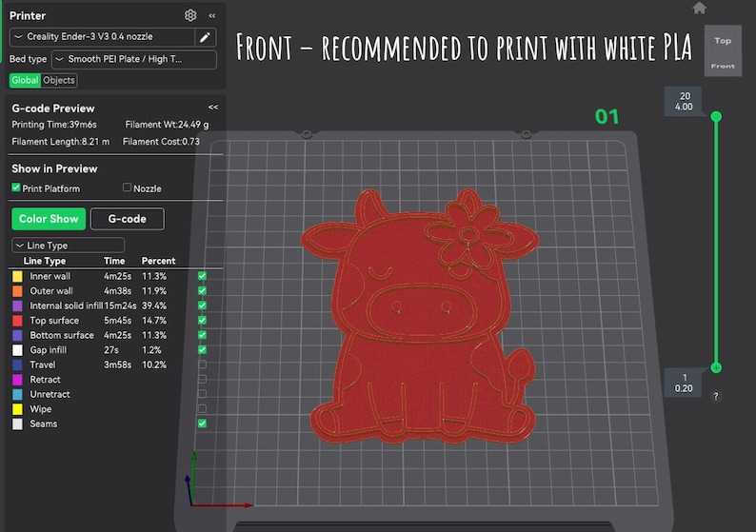Open the Creality Ender-3 V3 printer dropdown

(x=102, y=37)
